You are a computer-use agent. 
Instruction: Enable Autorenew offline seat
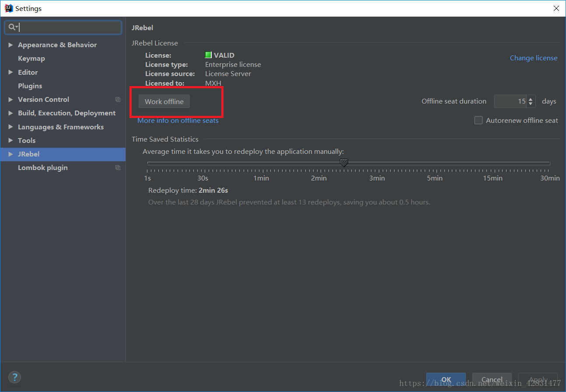(x=478, y=120)
